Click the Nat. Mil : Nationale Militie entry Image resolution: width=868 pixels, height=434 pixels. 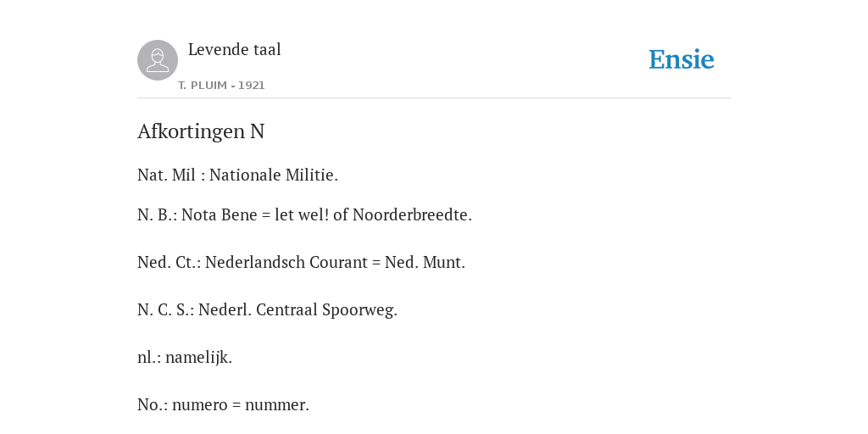tap(237, 175)
